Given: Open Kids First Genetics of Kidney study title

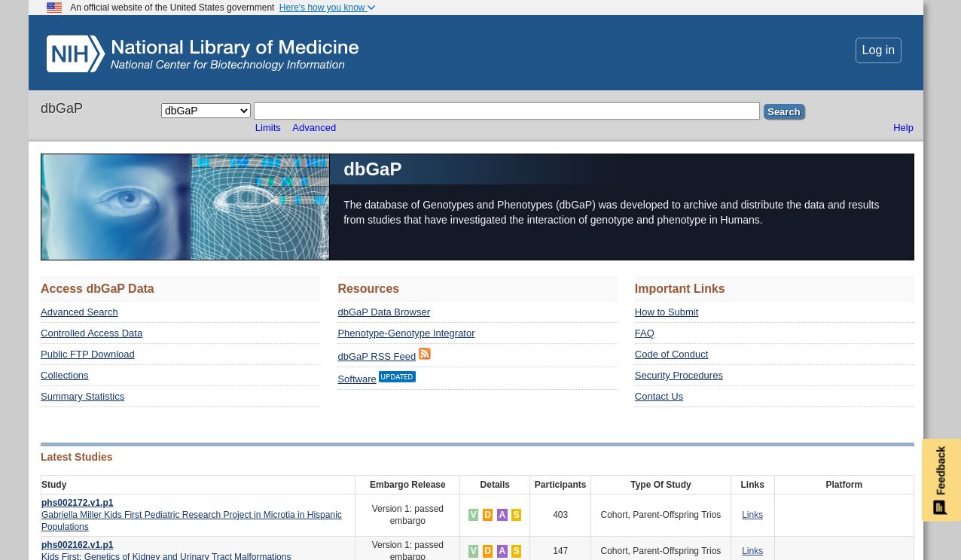Looking at the screenshot, I should pos(166,556).
